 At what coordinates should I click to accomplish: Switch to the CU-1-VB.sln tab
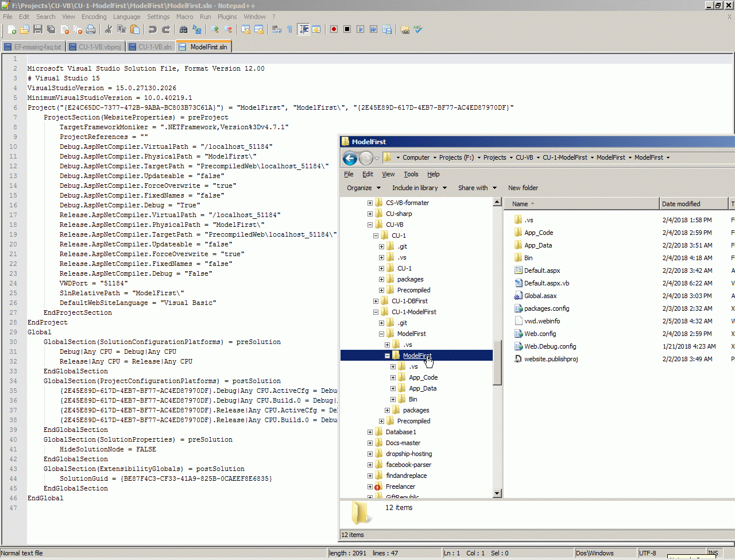point(150,47)
